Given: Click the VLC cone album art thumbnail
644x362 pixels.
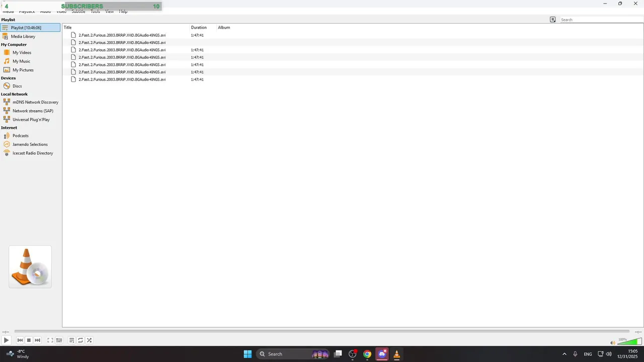Looking at the screenshot, I should [30, 267].
